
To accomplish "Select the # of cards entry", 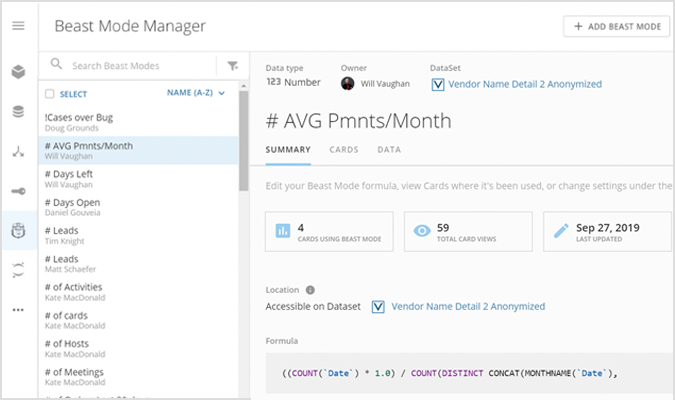I will coord(139,320).
